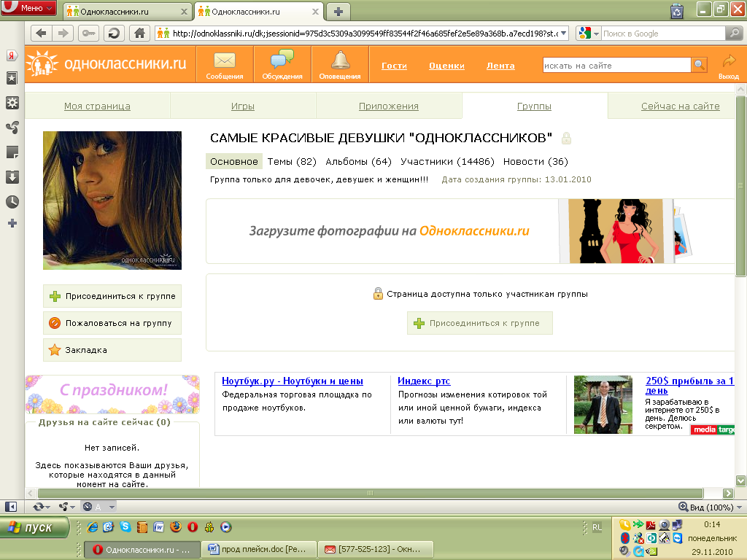Click the Yandex Я sidebar panel icon

click(x=12, y=55)
